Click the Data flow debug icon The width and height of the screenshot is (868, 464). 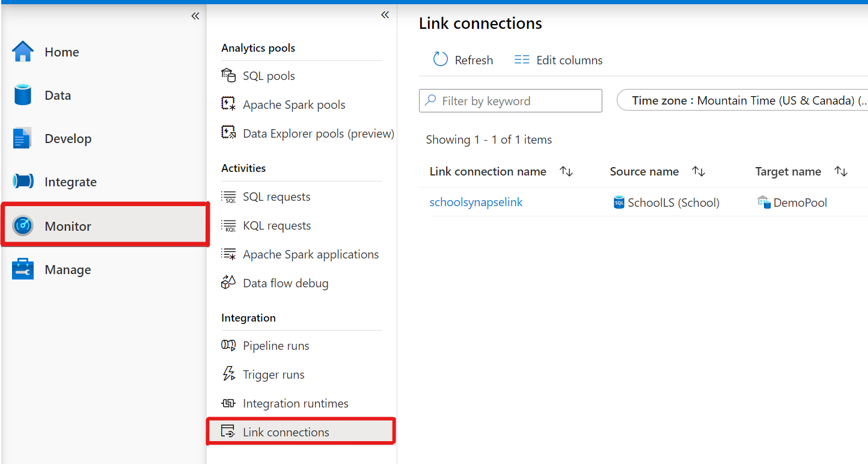click(x=228, y=282)
